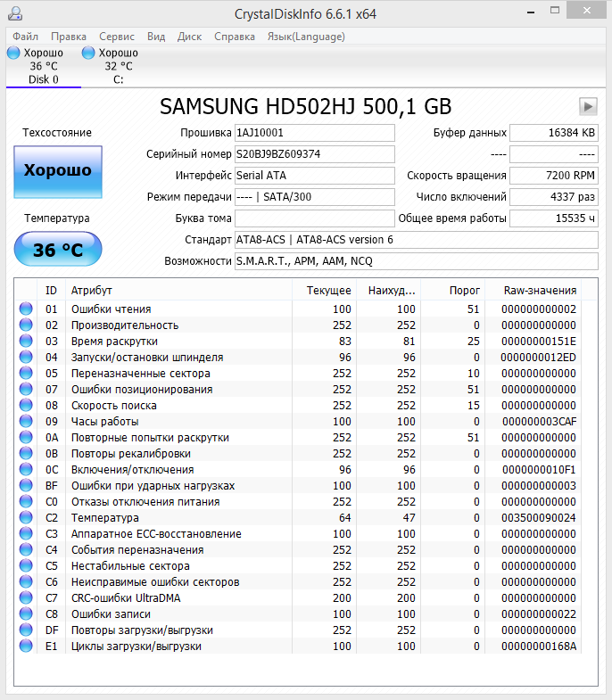Click the serial number field S20BJ9BZ609374
Viewport: 612px width, 700px height.
(315, 154)
